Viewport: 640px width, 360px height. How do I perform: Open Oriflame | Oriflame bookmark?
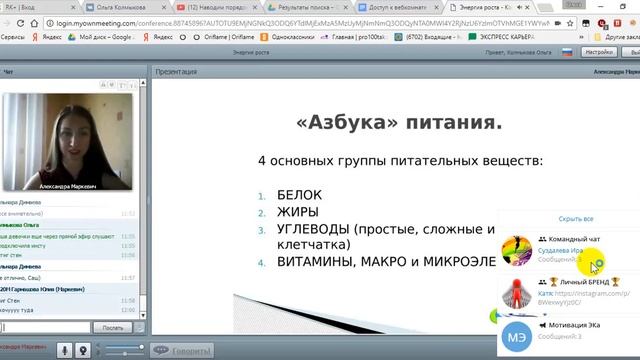pos(224,37)
